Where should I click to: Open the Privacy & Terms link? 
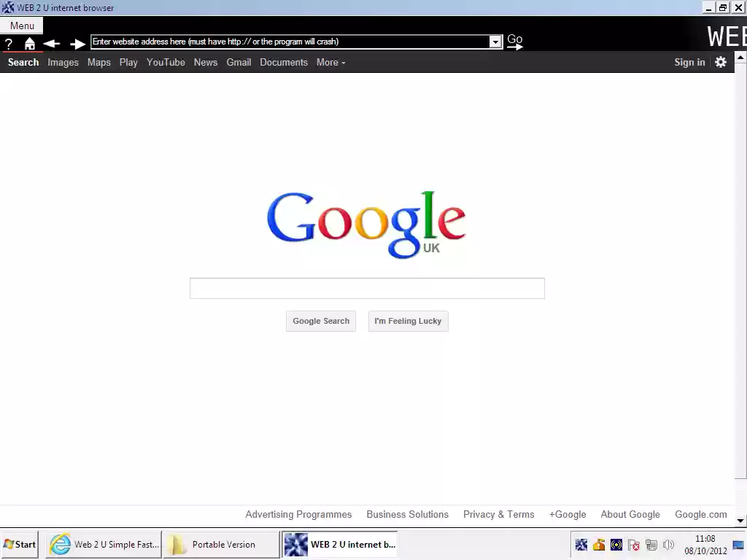pos(499,514)
